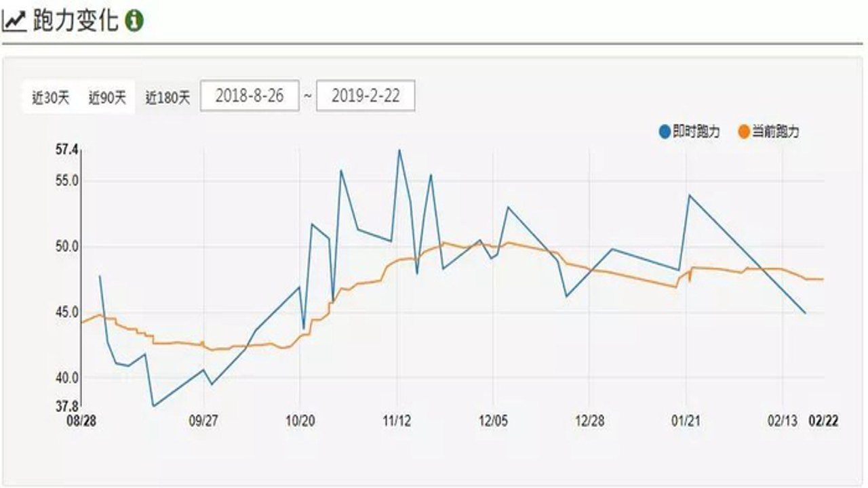The image size is (868, 488).
Task: Toggle the orange 当前跑力 legend series
Action: [x=768, y=132]
